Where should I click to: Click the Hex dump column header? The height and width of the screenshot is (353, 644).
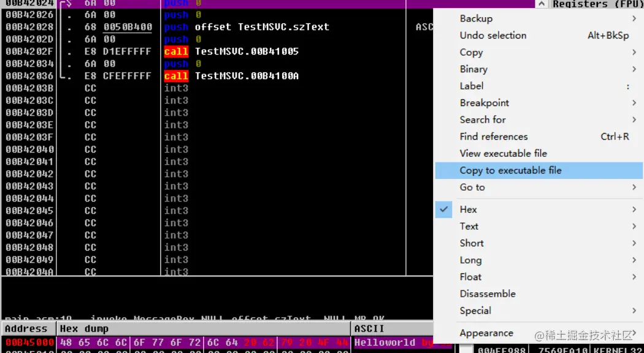pyautogui.click(x=203, y=328)
